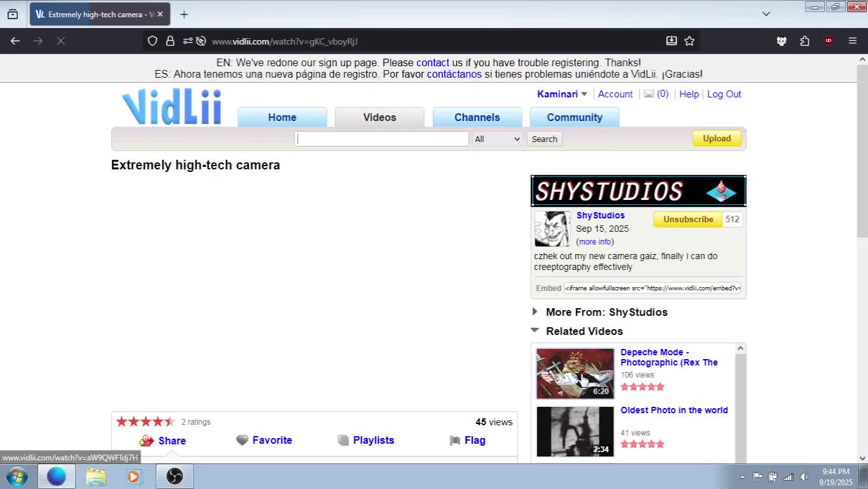Open the browser icon in the taskbar
Viewport: 868px width, 489px height.
[56, 476]
